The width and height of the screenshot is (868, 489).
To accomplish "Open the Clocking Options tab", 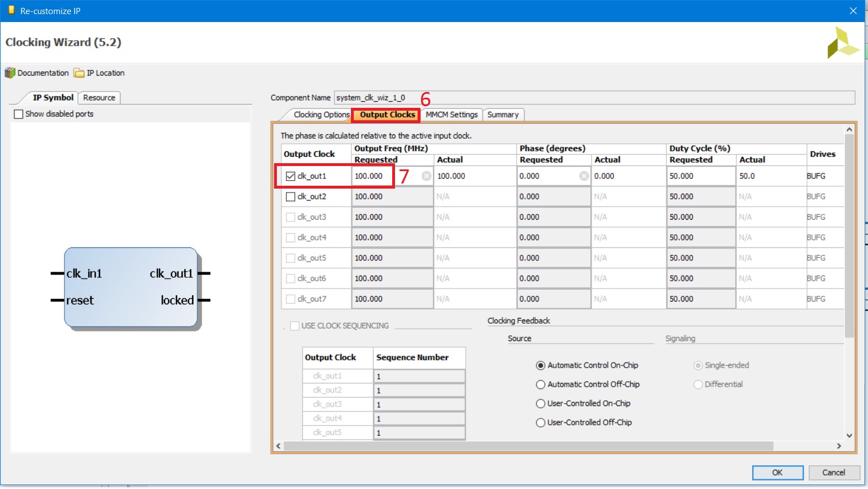I will (x=321, y=115).
